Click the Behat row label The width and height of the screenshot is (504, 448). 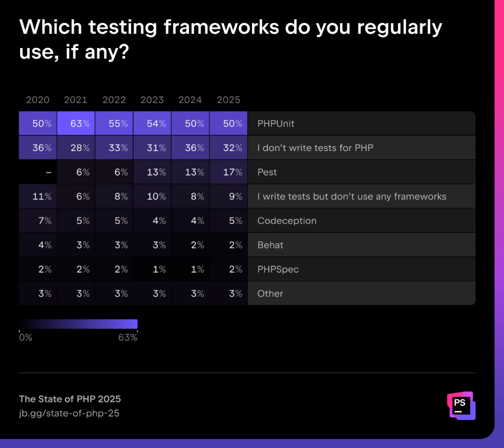click(x=270, y=245)
